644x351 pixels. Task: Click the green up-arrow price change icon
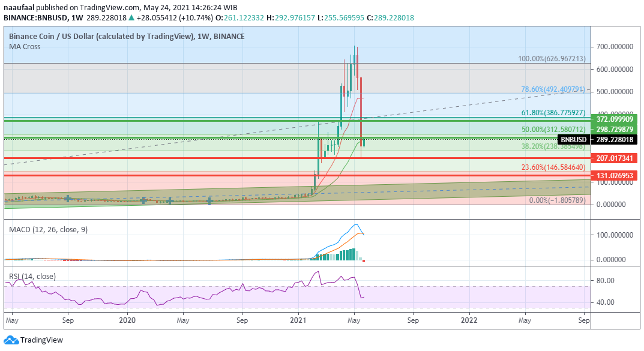131,18
